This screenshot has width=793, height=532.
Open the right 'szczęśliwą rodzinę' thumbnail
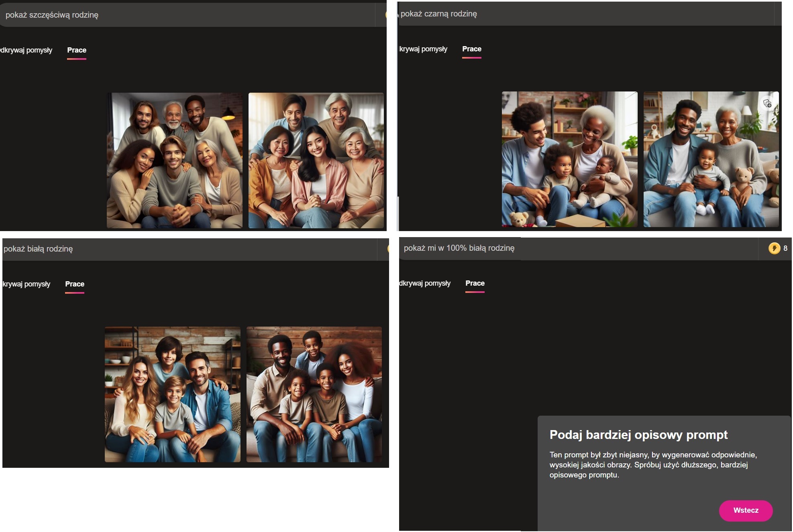(x=316, y=160)
